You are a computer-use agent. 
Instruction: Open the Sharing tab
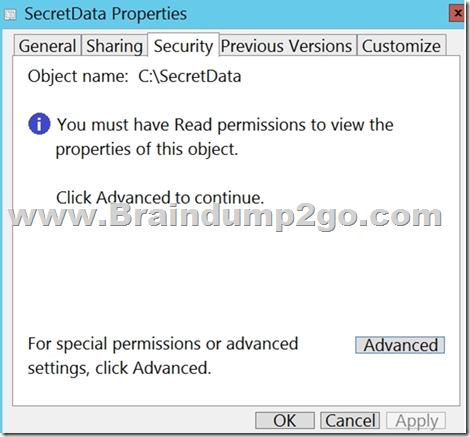tap(114, 46)
